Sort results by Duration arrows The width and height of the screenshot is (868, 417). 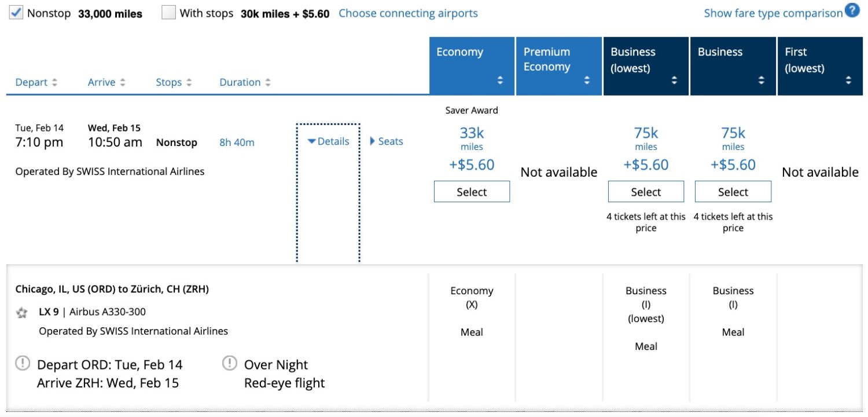coord(267,82)
